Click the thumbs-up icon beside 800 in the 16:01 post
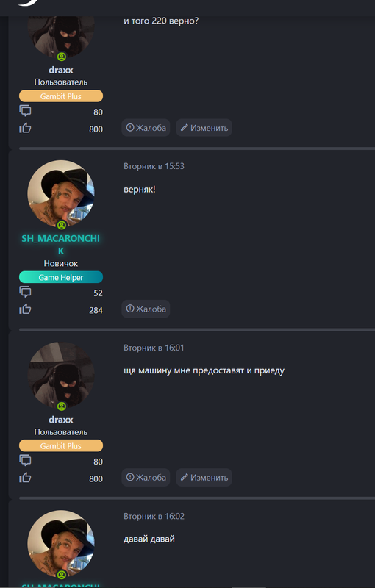The image size is (375, 588). pyautogui.click(x=25, y=478)
